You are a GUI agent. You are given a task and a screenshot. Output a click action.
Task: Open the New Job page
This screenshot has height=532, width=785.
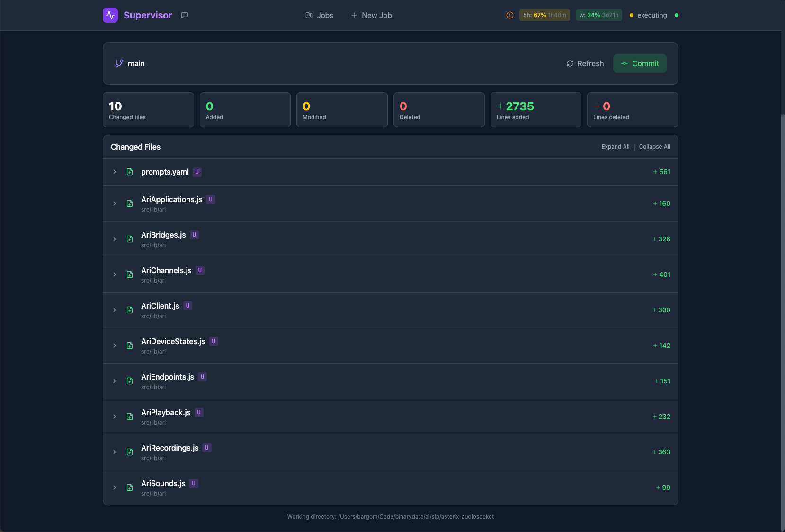point(371,15)
